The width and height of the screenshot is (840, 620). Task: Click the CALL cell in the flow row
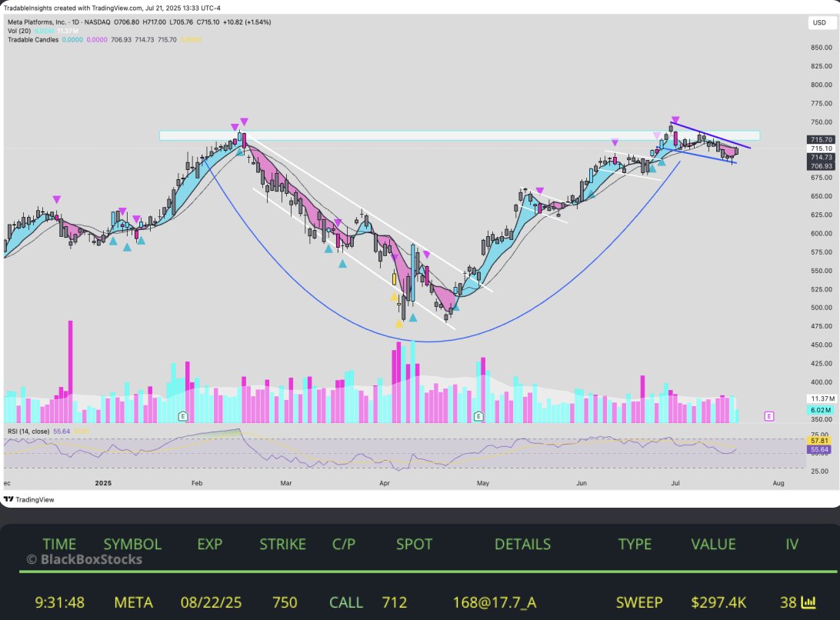click(x=346, y=602)
